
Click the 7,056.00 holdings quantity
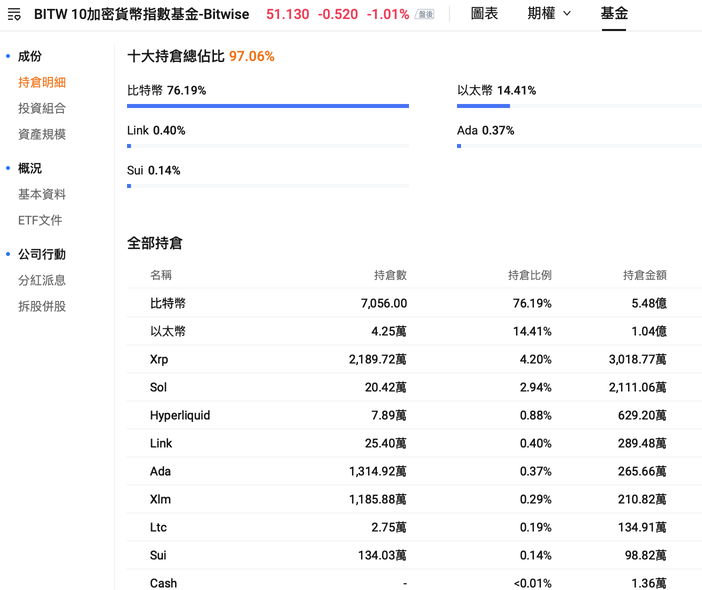(x=384, y=303)
